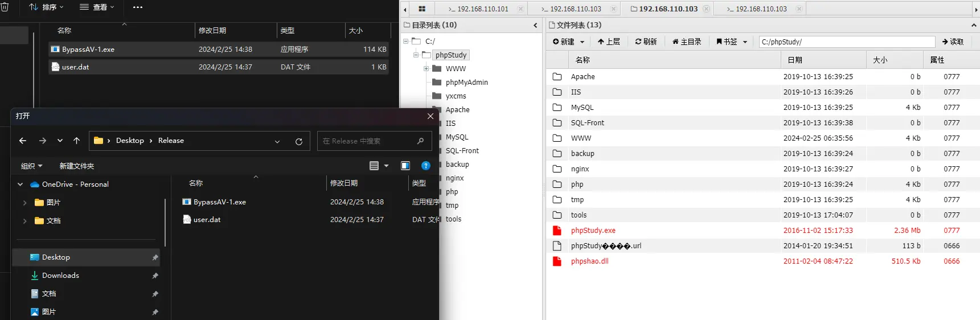The image size is (980, 320).
Task: Click the 刷新 refresh button in file list
Action: tap(646, 42)
